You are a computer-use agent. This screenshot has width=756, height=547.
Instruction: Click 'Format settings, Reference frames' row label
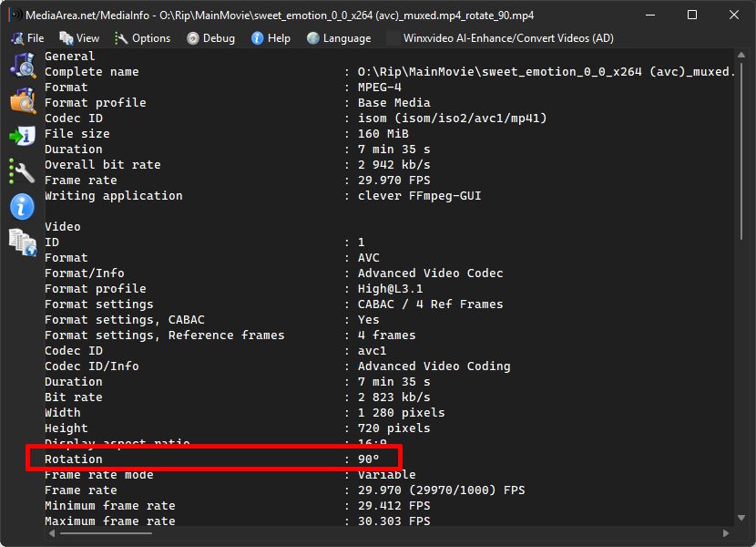165,335
